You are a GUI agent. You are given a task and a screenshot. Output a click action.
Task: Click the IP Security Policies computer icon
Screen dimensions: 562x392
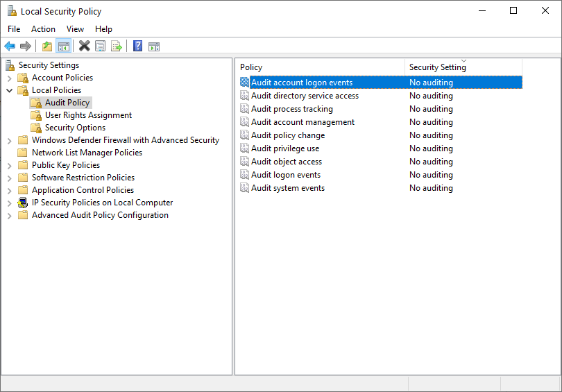[23, 203]
